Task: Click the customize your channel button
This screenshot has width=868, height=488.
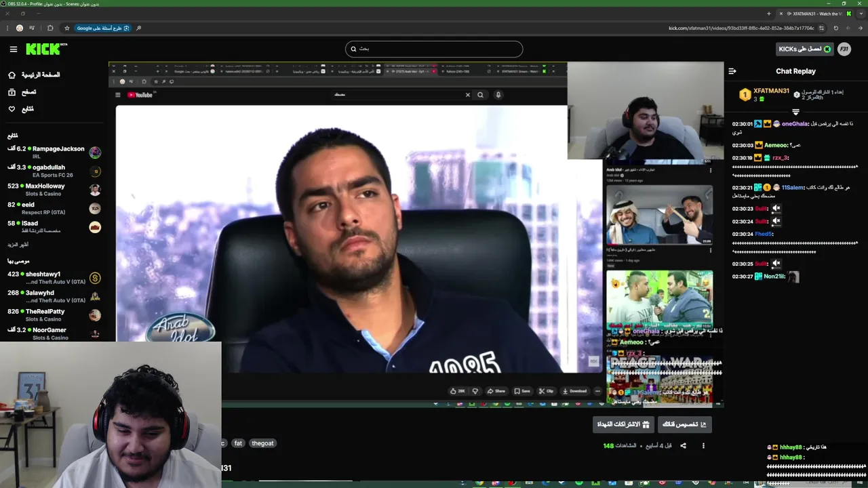Action: tap(684, 424)
